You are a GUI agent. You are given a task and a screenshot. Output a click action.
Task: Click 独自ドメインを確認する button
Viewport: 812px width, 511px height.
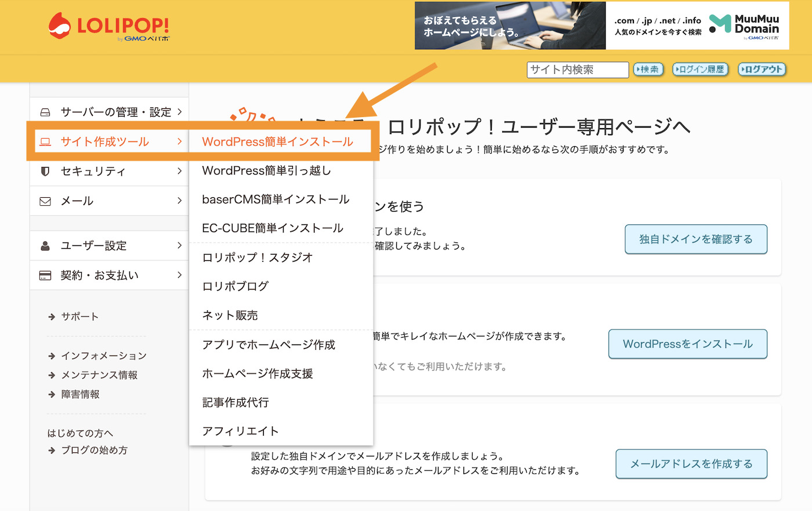[696, 239]
